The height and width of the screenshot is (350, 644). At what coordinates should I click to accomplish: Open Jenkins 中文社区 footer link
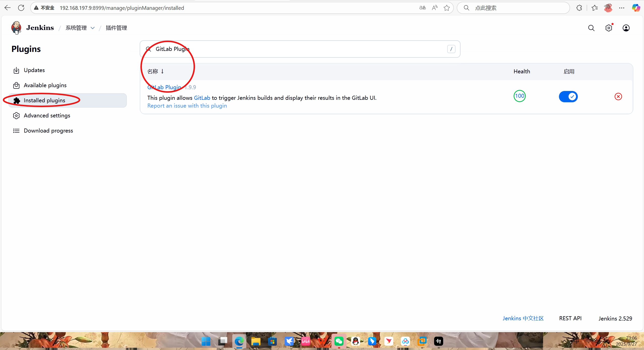523,318
